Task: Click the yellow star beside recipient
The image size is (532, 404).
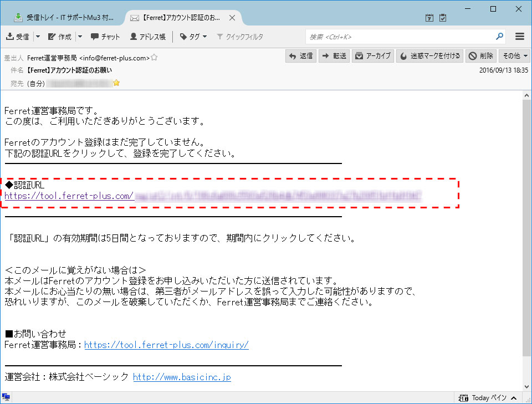Action: [x=116, y=83]
